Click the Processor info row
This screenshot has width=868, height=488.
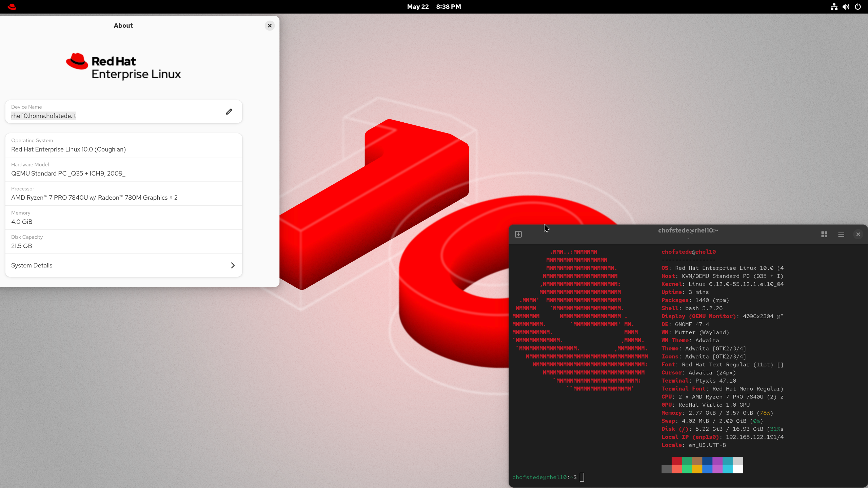(x=123, y=194)
